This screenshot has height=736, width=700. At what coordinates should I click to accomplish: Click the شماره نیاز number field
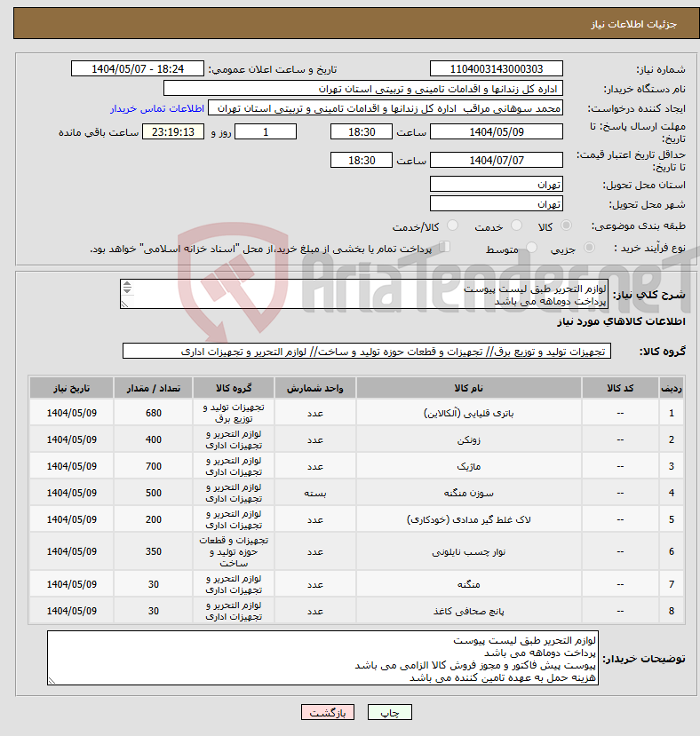click(496, 69)
